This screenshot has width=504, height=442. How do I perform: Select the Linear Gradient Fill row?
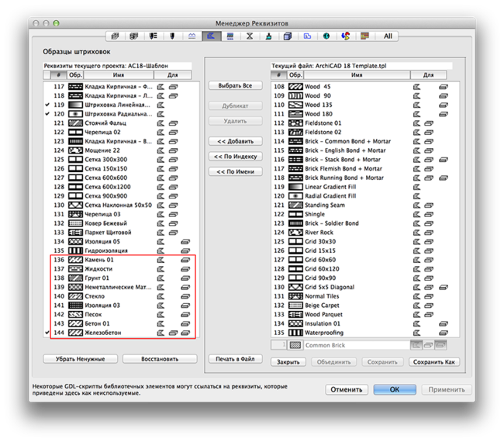coord(365,187)
